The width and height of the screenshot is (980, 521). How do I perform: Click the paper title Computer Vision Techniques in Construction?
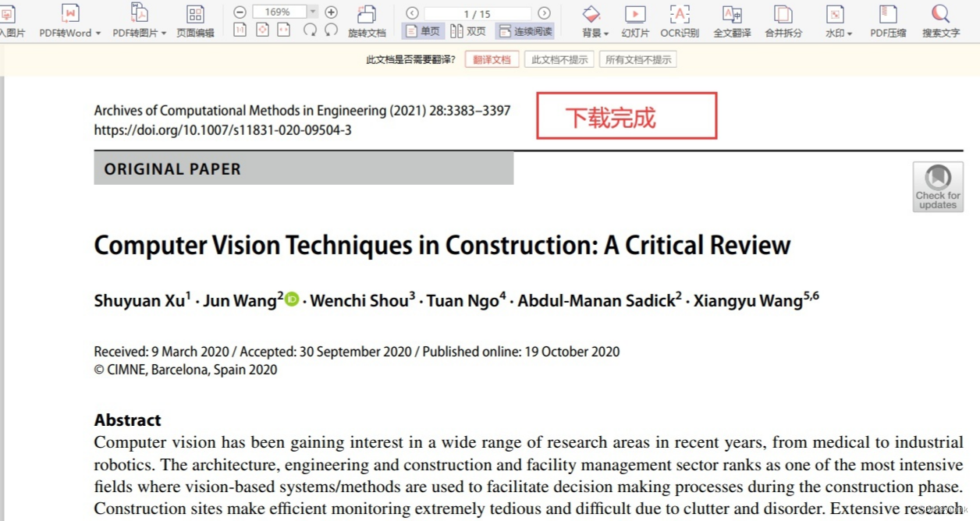click(442, 246)
